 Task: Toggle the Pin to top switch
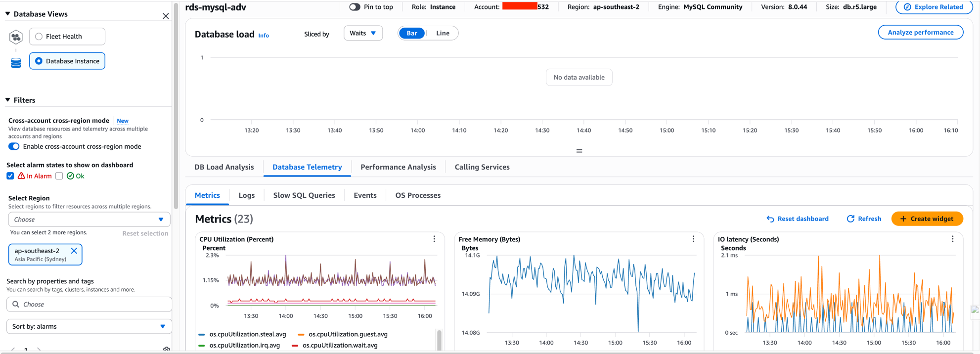click(355, 7)
